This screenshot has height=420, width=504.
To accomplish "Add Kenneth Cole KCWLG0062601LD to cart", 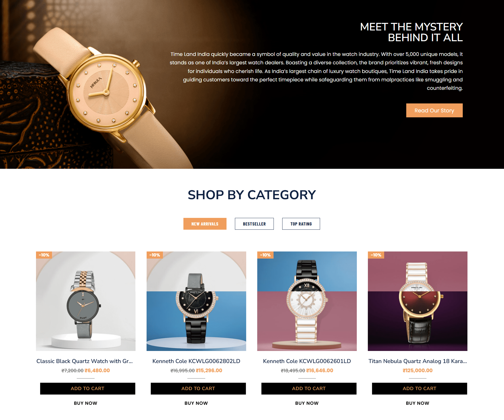I will (309, 388).
